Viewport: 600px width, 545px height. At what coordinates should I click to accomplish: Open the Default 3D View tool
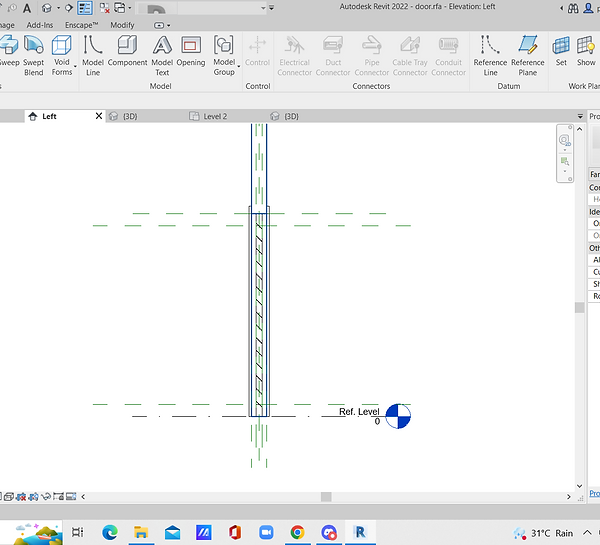click(x=47, y=8)
